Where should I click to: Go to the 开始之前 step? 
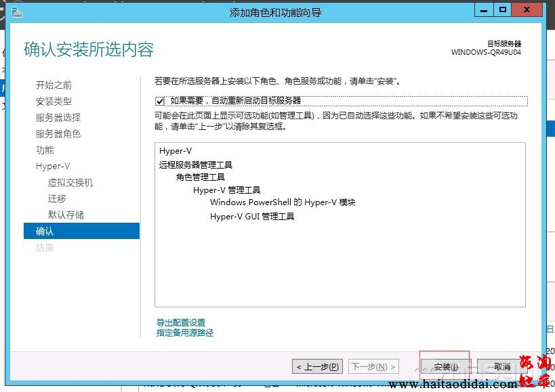pyautogui.click(x=54, y=85)
